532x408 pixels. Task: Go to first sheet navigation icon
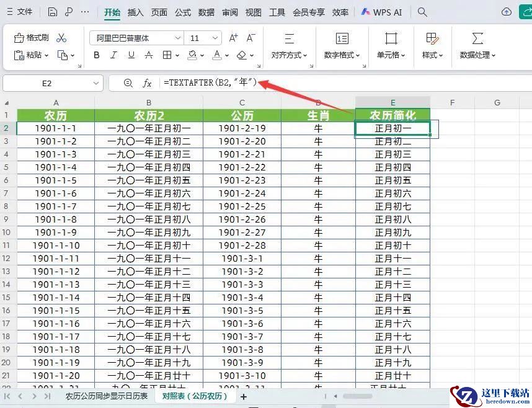click(7, 396)
